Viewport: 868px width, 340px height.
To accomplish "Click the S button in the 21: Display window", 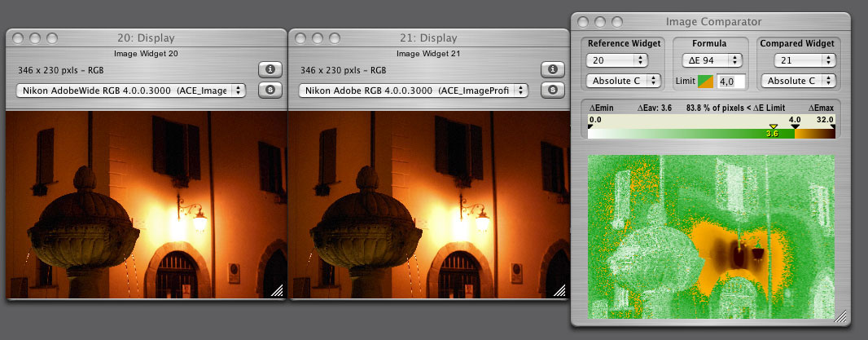I will pos(552,90).
